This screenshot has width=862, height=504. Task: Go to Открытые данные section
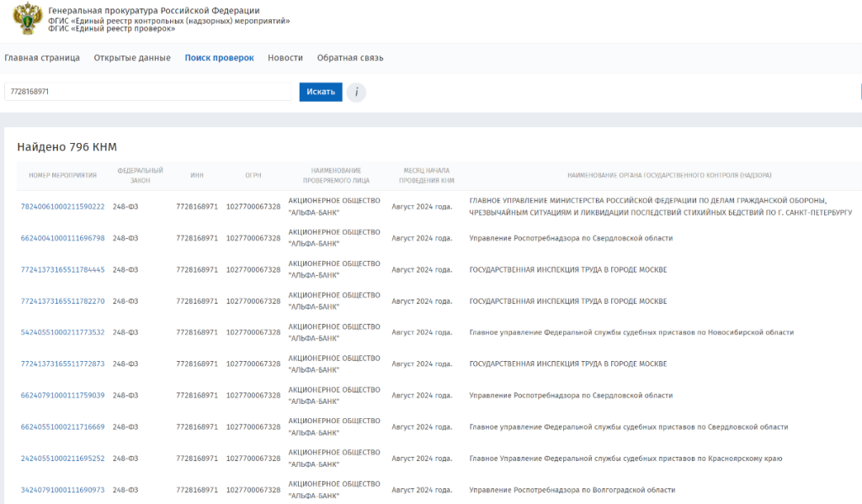tap(132, 58)
